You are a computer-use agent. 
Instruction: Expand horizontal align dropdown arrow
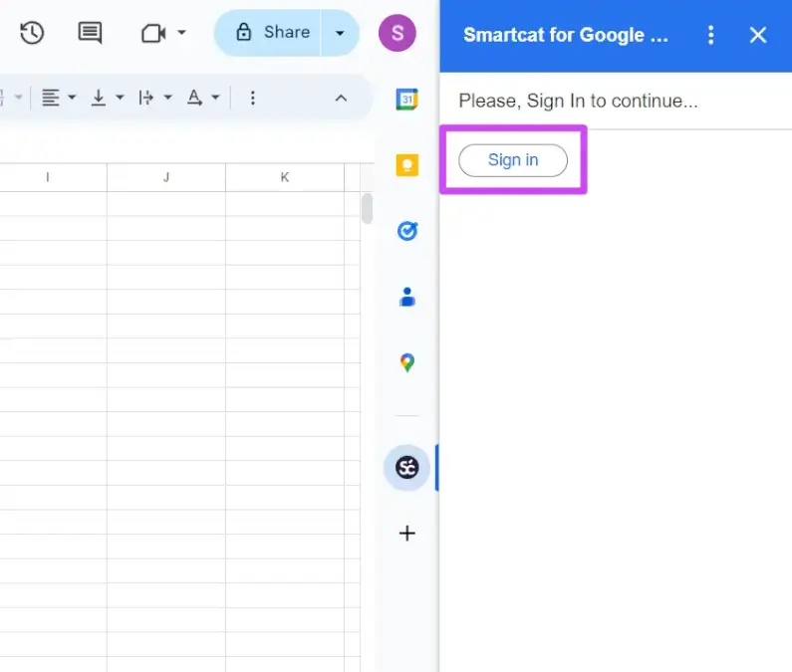(x=72, y=97)
